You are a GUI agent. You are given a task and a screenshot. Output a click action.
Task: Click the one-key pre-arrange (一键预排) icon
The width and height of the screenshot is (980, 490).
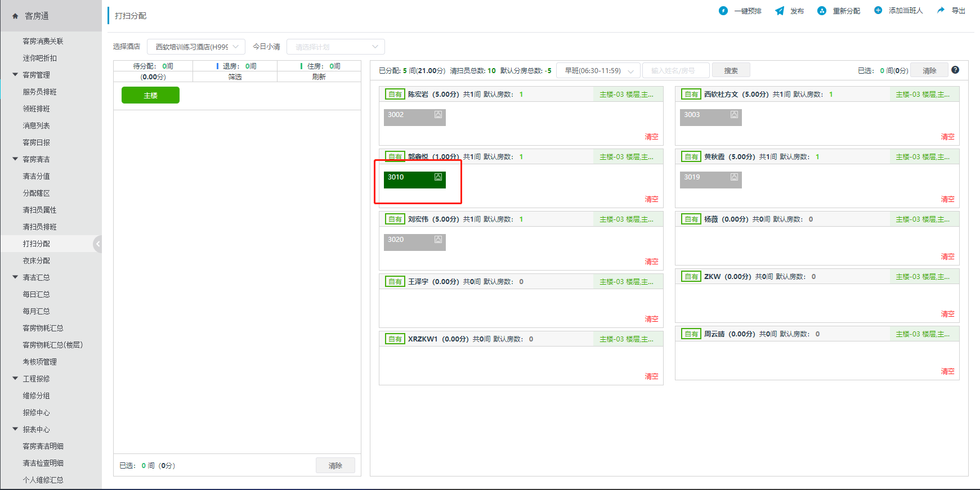pos(723,11)
